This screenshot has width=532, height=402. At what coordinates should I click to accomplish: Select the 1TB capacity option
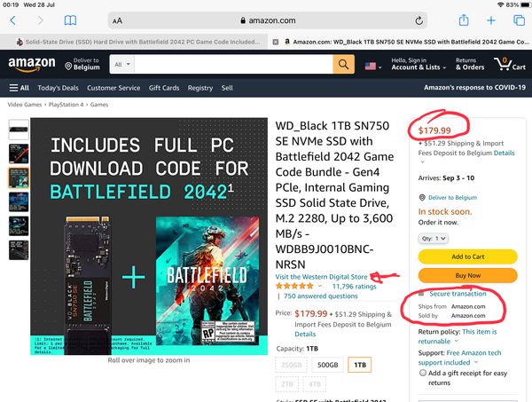(360, 365)
